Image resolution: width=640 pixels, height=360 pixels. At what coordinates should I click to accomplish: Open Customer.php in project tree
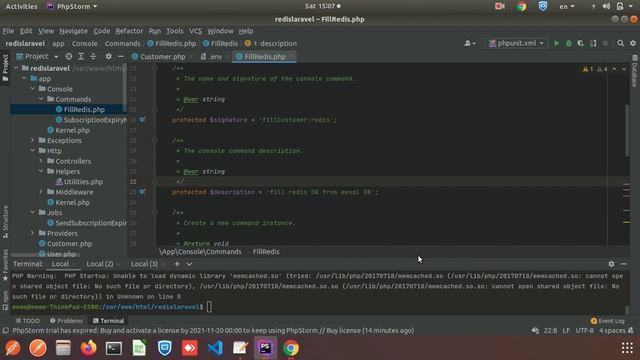(x=65, y=243)
